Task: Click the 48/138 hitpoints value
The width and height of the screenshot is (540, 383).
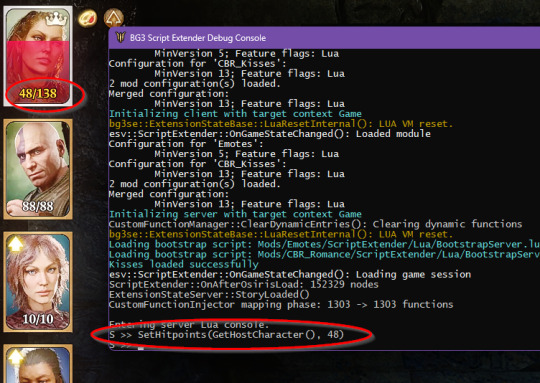Action: click(x=38, y=93)
